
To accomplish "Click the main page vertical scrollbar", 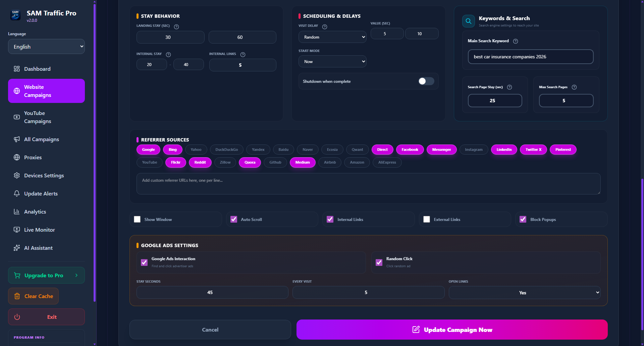I will tap(642, 255).
